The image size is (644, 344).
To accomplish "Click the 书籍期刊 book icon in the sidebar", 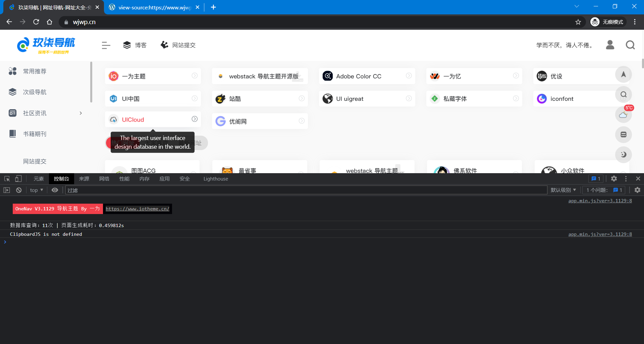I will [12, 134].
